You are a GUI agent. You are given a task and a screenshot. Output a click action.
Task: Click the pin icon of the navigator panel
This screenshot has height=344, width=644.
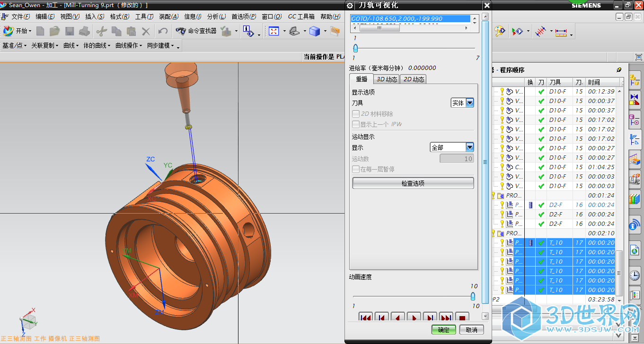619,69
